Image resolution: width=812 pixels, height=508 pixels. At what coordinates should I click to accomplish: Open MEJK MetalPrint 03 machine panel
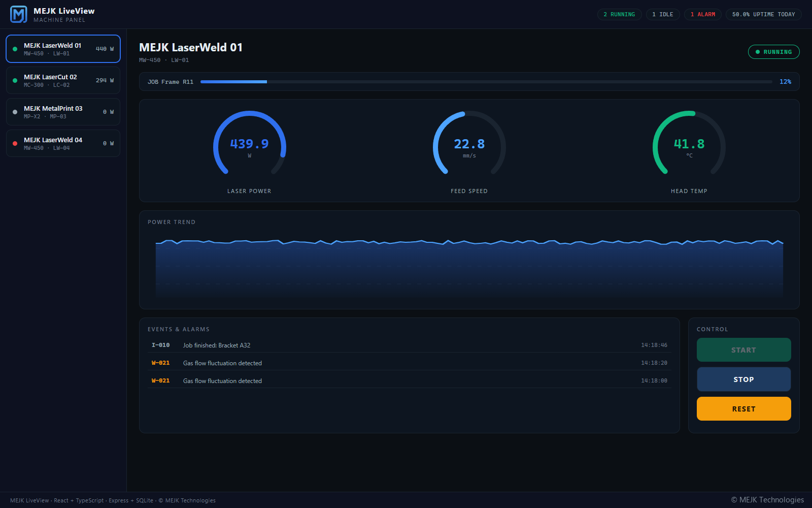tap(63, 112)
